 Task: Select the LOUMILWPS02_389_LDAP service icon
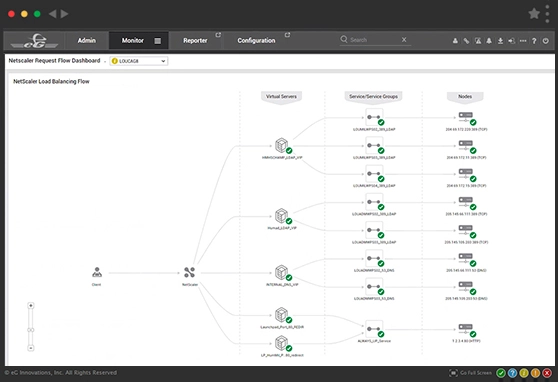374,117
